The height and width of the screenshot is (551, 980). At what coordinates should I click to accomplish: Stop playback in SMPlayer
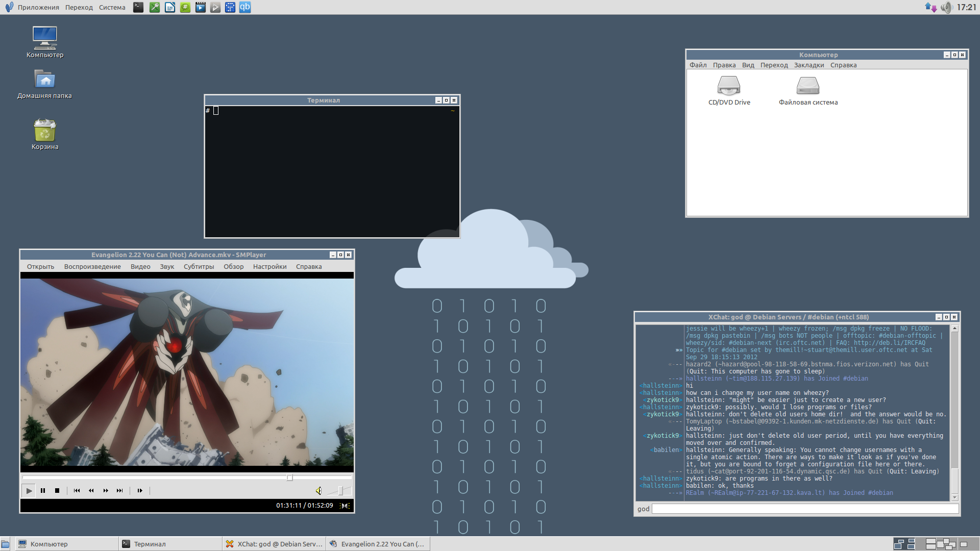click(x=57, y=491)
